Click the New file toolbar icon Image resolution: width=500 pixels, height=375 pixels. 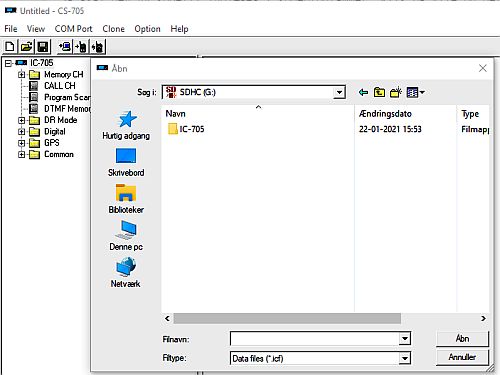(x=10, y=47)
